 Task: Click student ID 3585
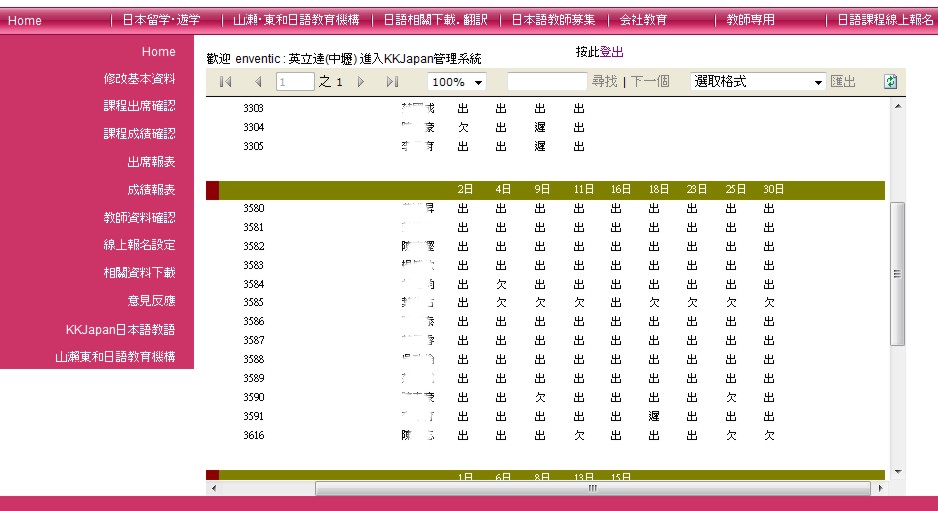[254, 303]
